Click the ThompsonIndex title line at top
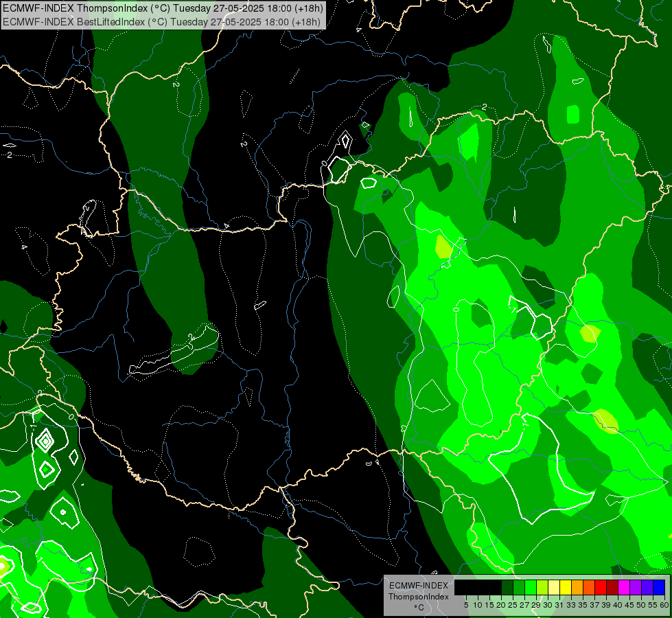The width and height of the screenshot is (672, 618). (x=163, y=8)
